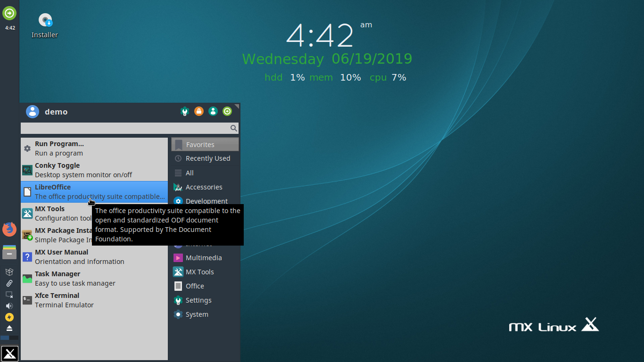Viewport: 644px width, 362px height.
Task: Switch to the Favorites category
Action: pyautogui.click(x=202, y=144)
